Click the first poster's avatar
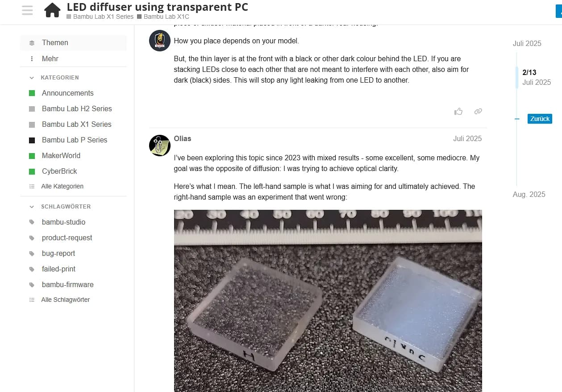This screenshot has height=392, width=562. 160,41
